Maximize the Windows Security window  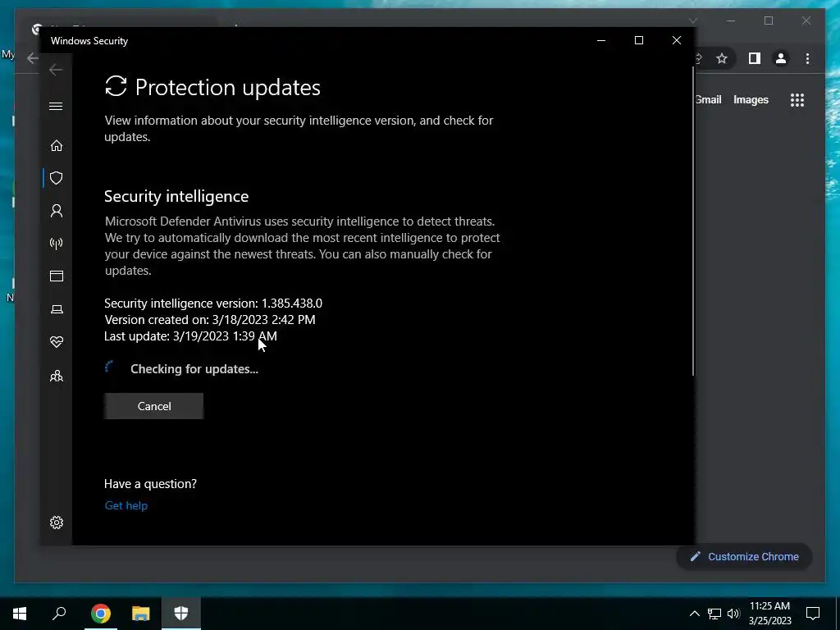pos(638,41)
